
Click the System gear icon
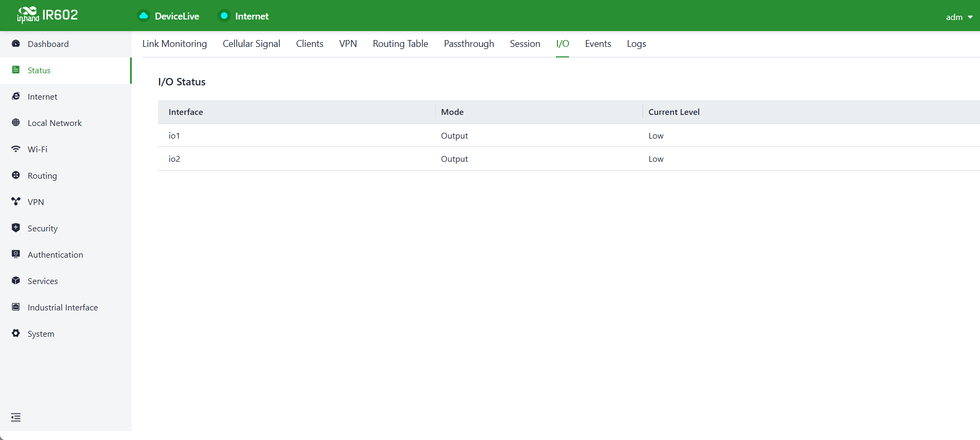(x=16, y=334)
